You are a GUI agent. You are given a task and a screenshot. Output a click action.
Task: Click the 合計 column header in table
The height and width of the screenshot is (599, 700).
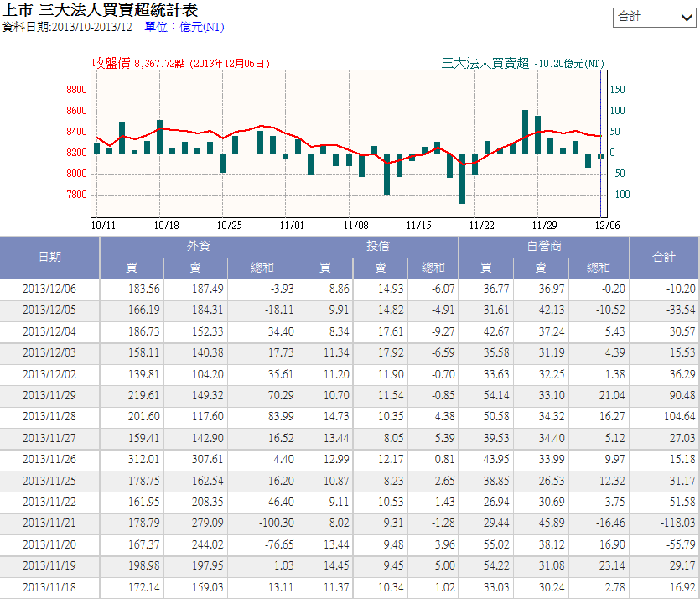click(664, 257)
